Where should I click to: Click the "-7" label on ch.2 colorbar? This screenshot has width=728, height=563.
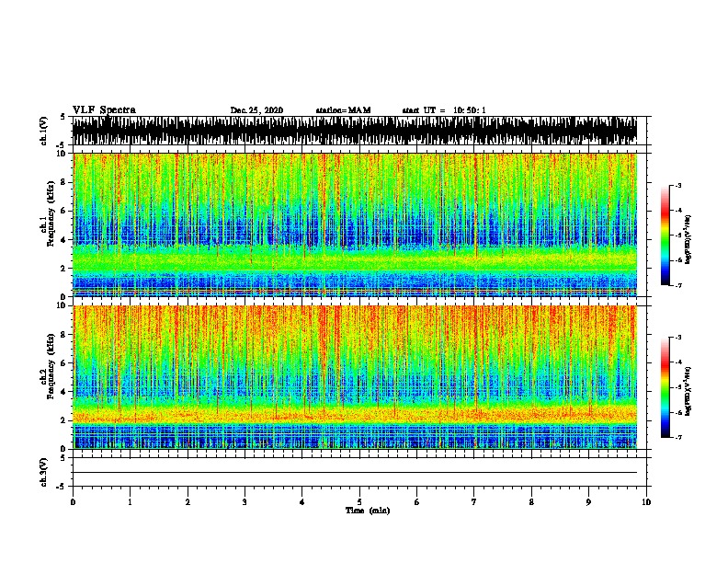[x=677, y=437]
